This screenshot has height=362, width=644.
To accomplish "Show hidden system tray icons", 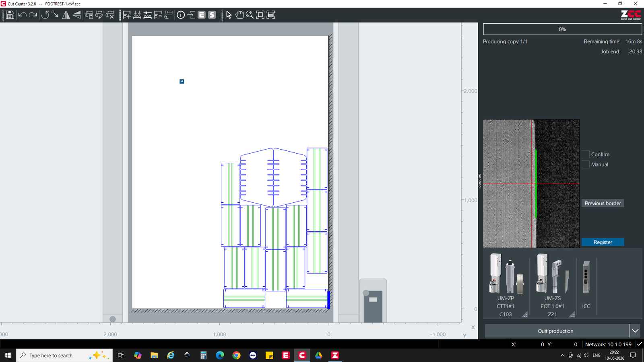I will (x=562, y=355).
